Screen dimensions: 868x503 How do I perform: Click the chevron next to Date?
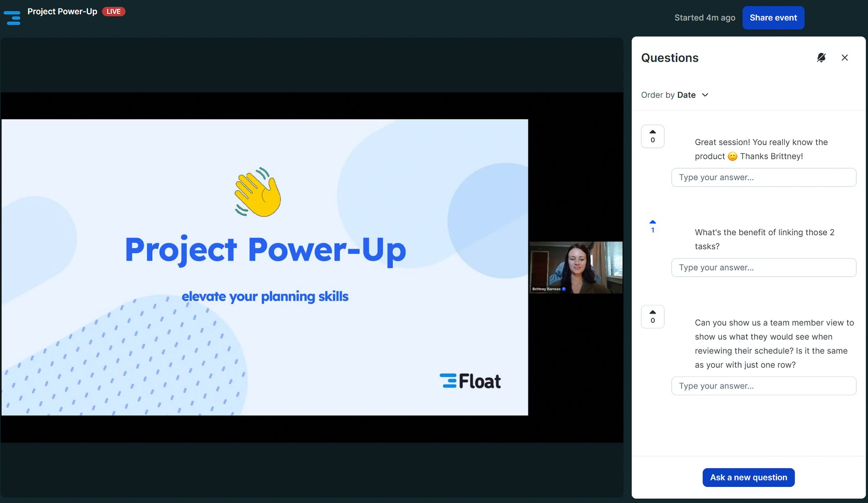[x=705, y=95]
